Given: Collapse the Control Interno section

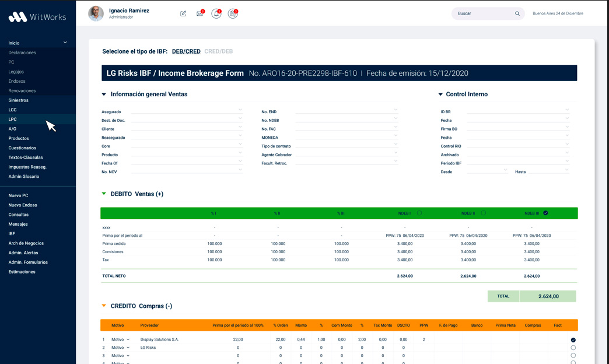Looking at the screenshot, I should (440, 94).
